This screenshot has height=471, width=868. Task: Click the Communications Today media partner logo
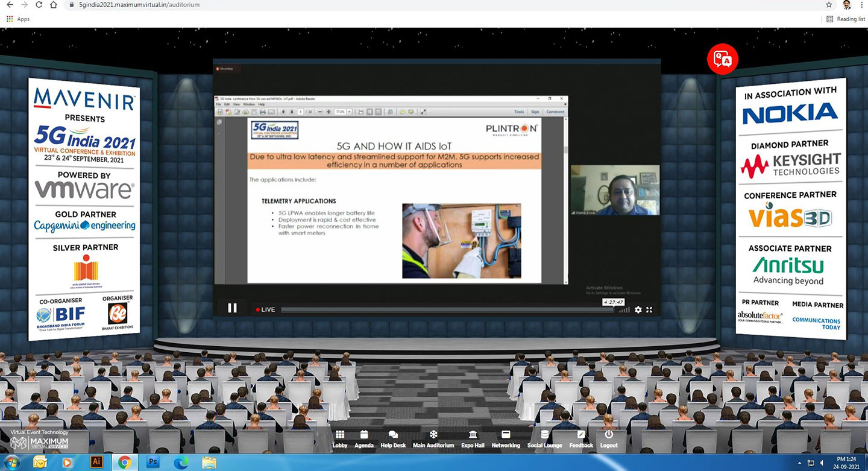point(816,324)
